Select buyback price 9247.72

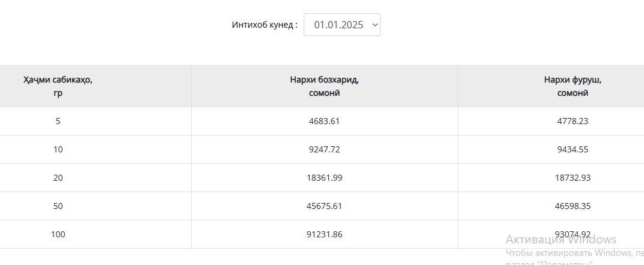[324, 149]
